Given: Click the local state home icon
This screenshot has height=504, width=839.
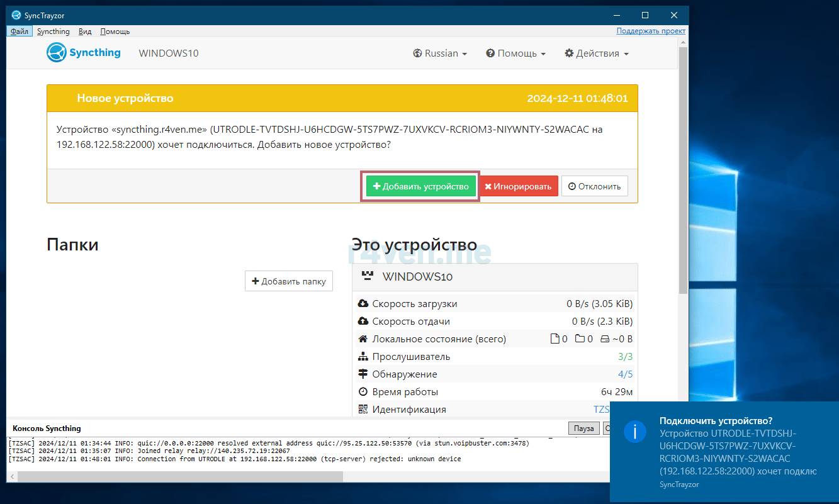Looking at the screenshot, I should pos(363,339).
